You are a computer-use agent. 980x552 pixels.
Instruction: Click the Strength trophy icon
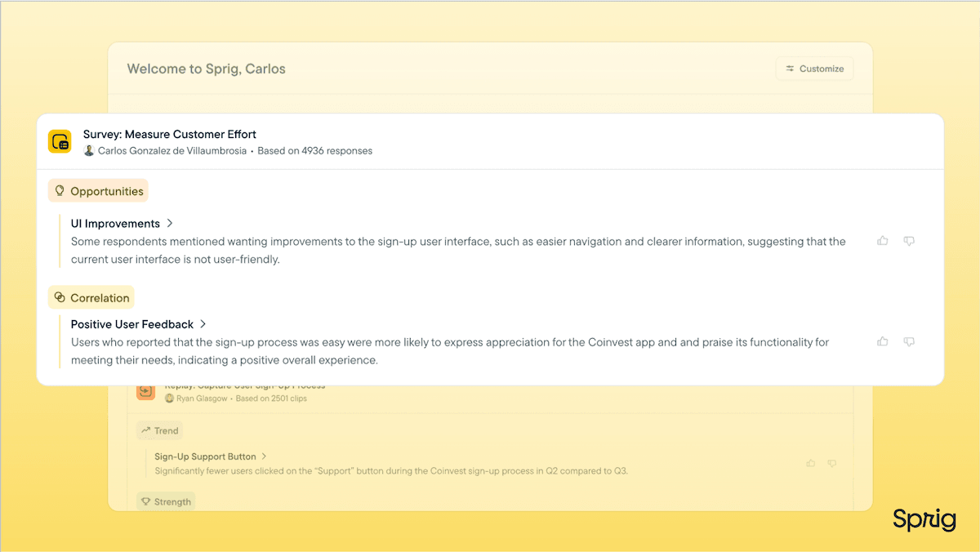146,502
